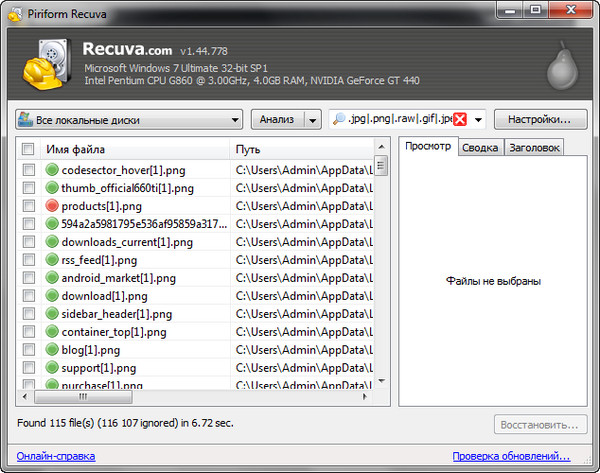Click the green status dot for blog[1].png
600x473 pixels.
(53, 350)
